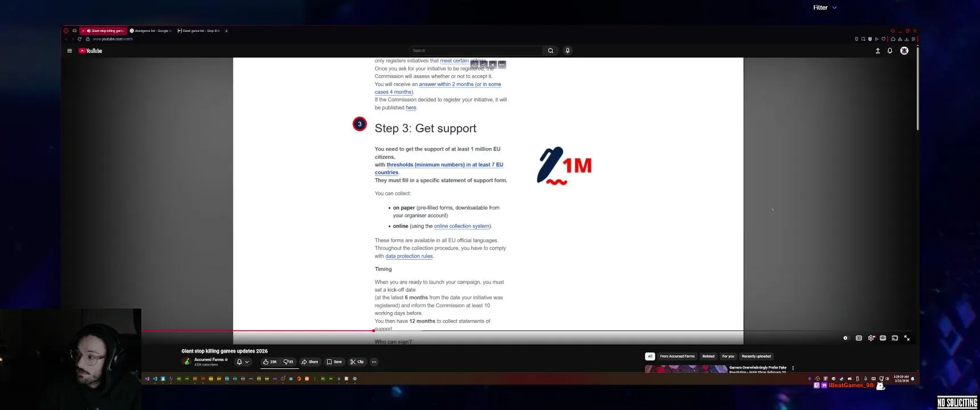Open the player settings gear
Image resolution: width=980 pixels, height=410 pixels.
click(871, 338)
